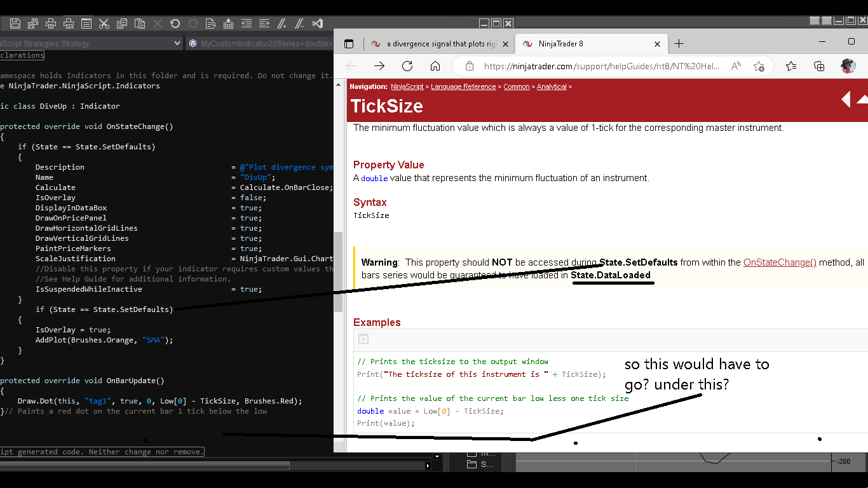Click the TickSize page heading
This screenshot has width=868, height=488.
click(387, 105)
